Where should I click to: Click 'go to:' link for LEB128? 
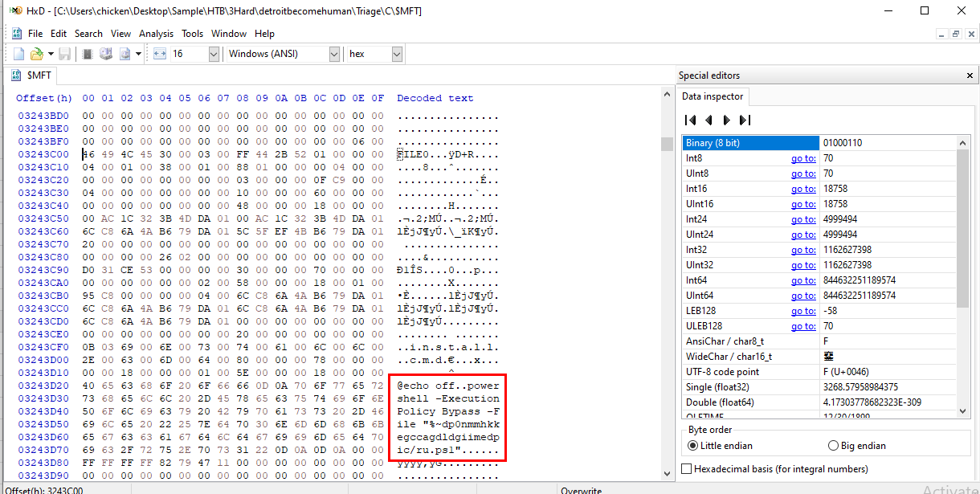[803, 311]
